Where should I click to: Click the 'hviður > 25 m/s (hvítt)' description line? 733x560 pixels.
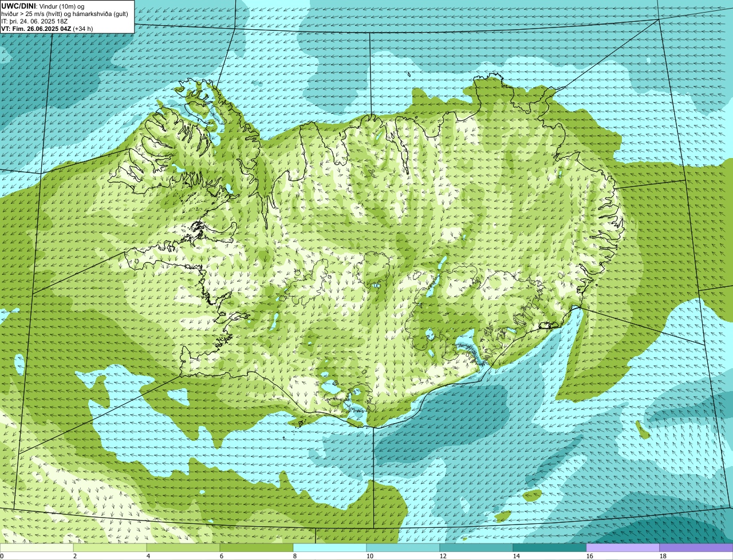tap(65, 14)
